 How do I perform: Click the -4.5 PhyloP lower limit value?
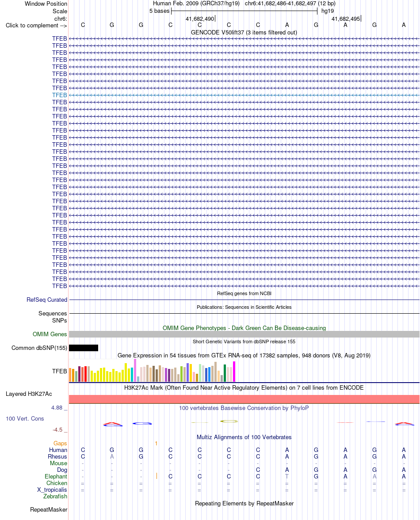click(57, 430)
